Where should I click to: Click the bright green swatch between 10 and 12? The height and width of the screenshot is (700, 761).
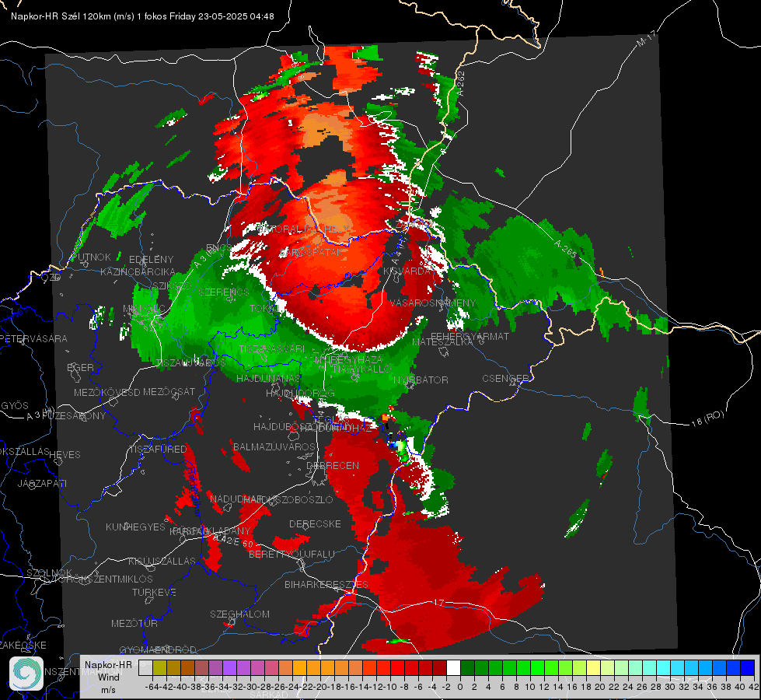[537, 668]
